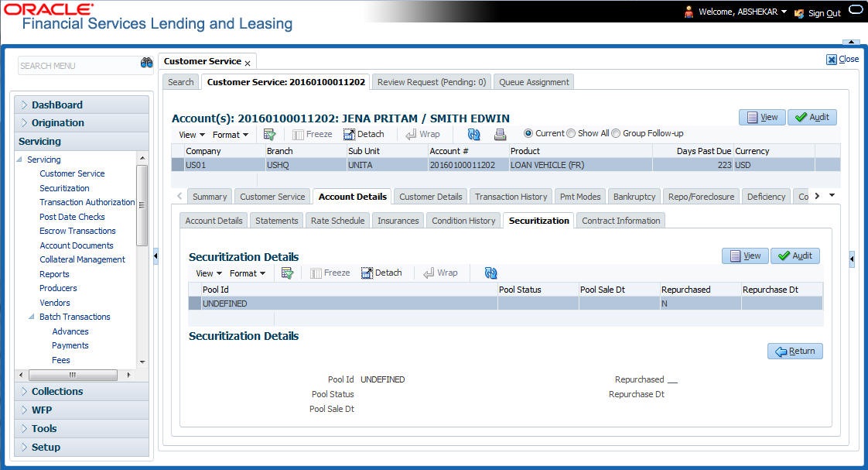Image resolution: width=868 pixels, height=470 pixels.
Task: Open the Contract Information sub-tab
Action: (x=621, y=221)
